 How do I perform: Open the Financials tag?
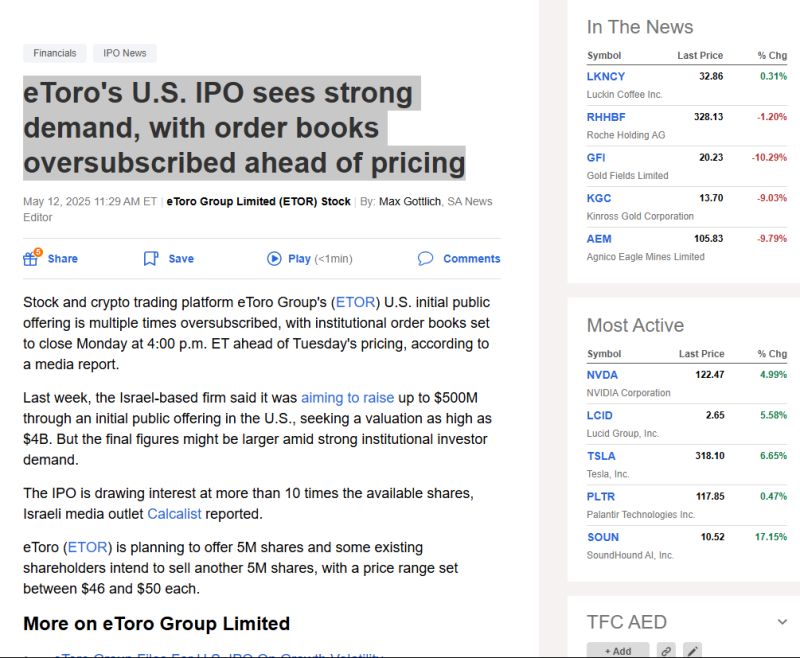(55, 52)
